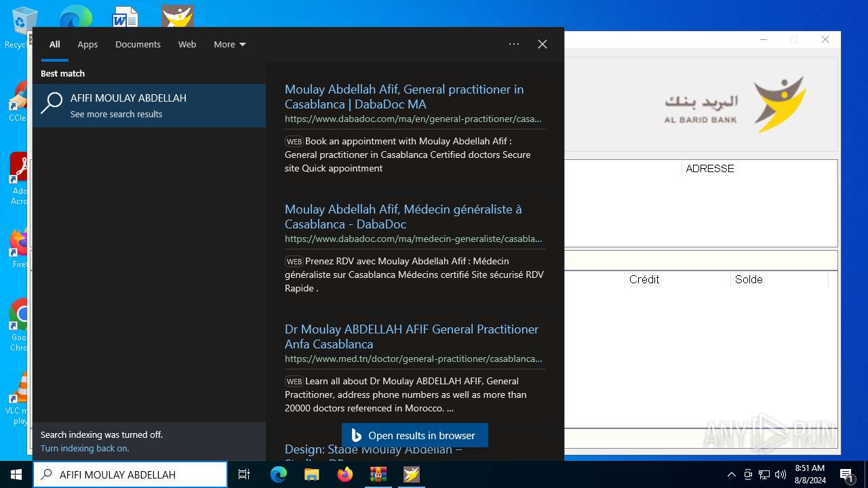Click Open results in browser button
The height and width of the screenshot is (488, 868).
(x=415, y=435)
